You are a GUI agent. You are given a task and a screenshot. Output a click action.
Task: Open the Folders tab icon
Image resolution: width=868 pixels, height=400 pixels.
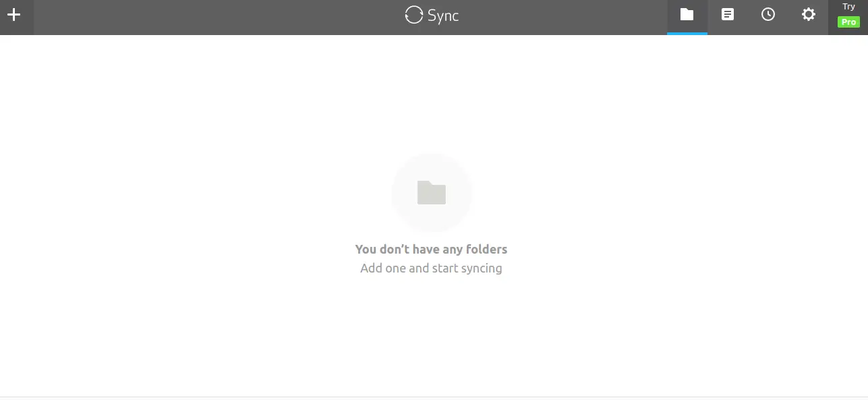[687, 15]
